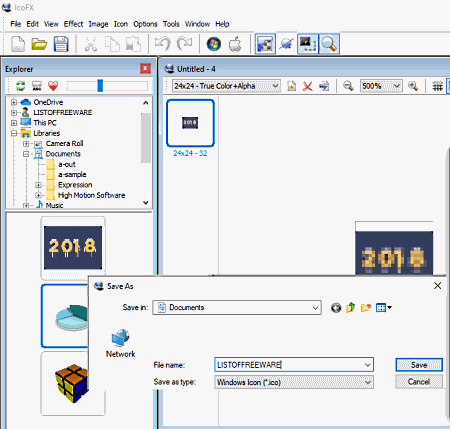Select Network location in Save As
The image size is (450, 429).
click(x=120, y=343)
